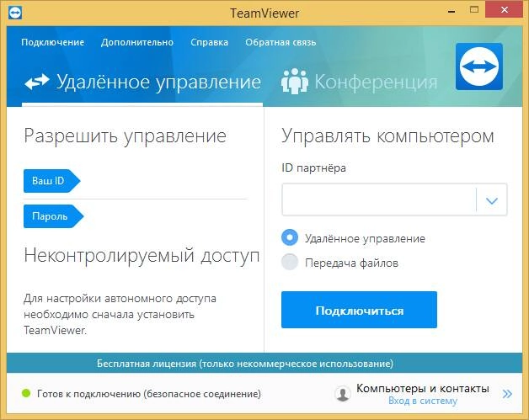Close the TeamViewer window
The width and height of the screenshot is (529, 420).
(x=505, y=10)
